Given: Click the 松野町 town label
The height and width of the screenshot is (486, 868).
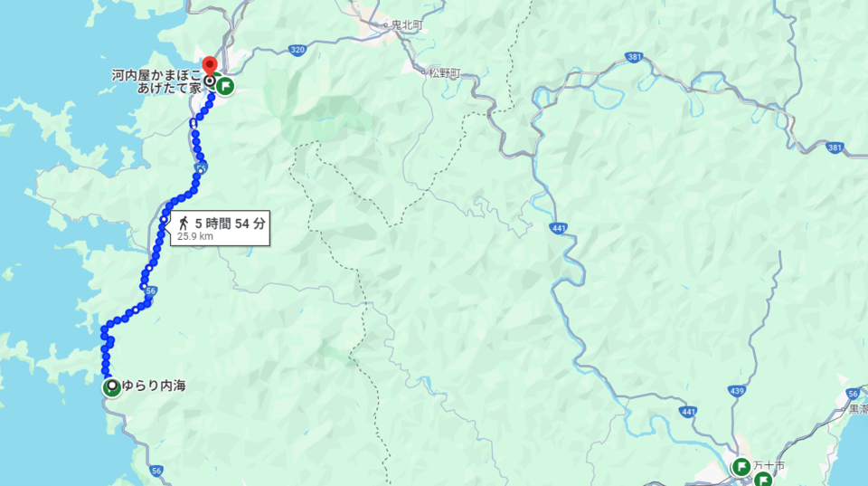Looking at the screenshot, I should [x=445, y=72].
